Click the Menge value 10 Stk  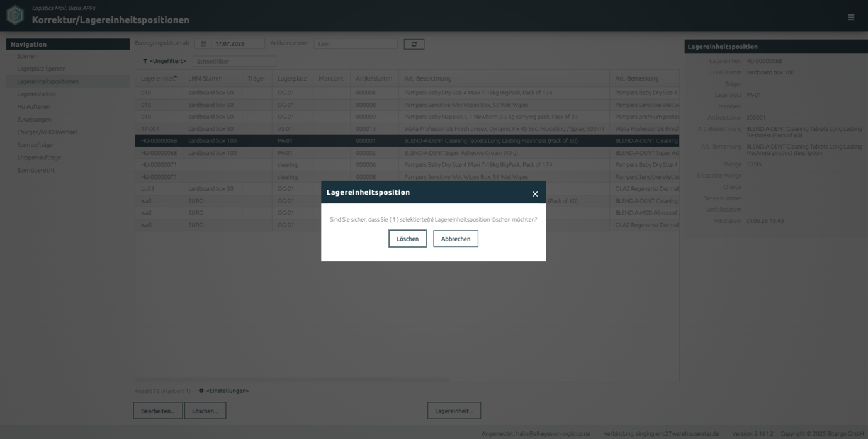coord(754,164)
